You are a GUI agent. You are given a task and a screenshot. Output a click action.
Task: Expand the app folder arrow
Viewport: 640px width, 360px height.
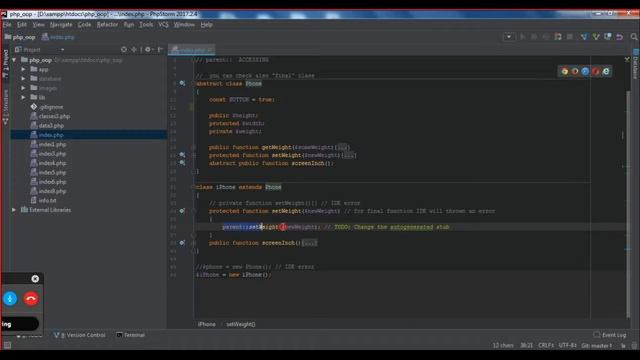[x=23, y=69]
